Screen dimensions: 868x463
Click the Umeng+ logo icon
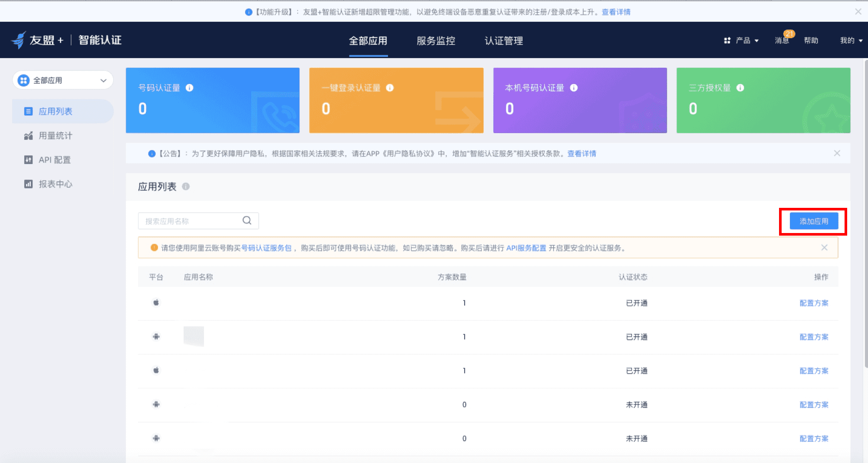coord(19,40)
